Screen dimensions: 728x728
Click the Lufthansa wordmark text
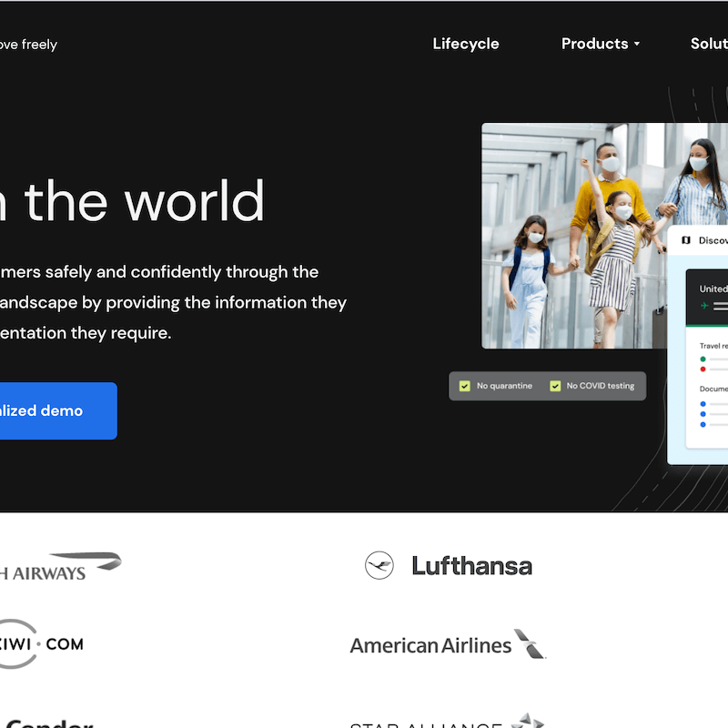(x=471, y=566)
